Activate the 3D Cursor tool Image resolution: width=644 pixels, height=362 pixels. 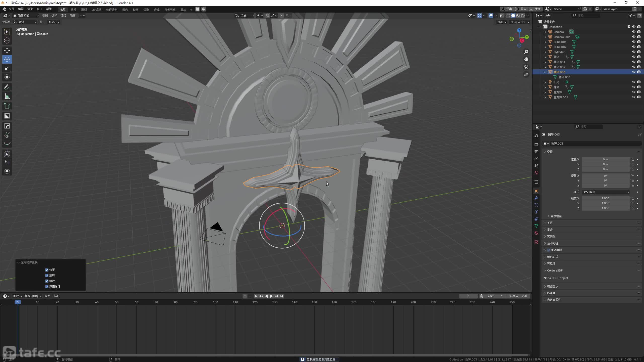coord(7,40)
